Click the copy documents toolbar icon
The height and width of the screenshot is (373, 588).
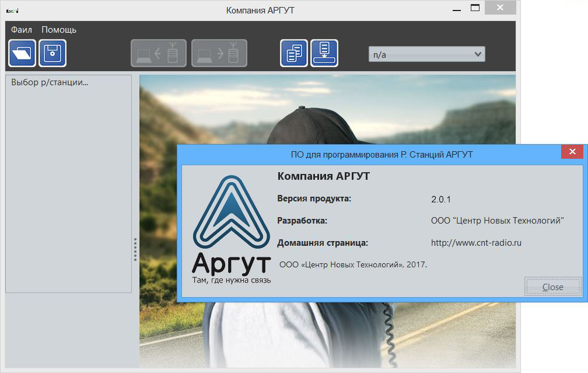point(294,54)
